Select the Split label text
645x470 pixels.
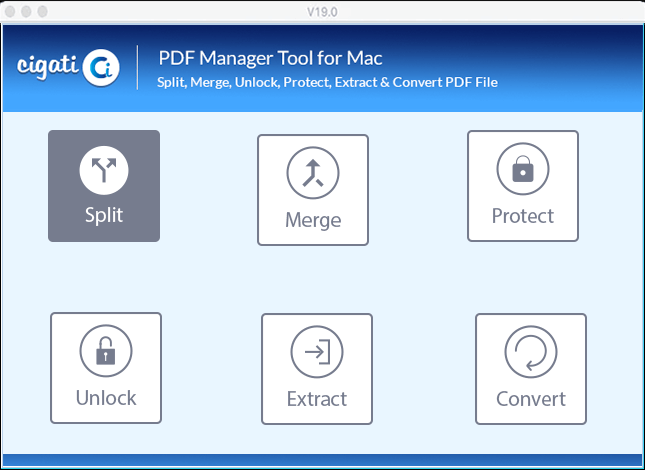tap(104, 215)
